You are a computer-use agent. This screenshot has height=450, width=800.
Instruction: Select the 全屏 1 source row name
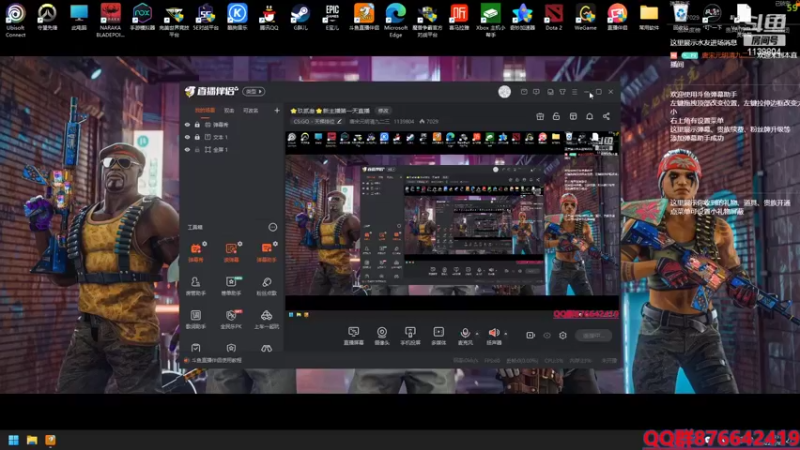pos(220,149)
